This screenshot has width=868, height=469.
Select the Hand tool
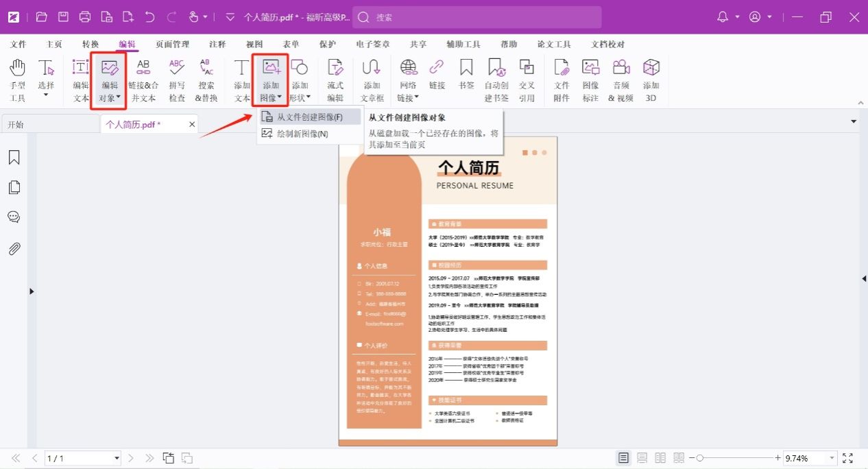17,80
